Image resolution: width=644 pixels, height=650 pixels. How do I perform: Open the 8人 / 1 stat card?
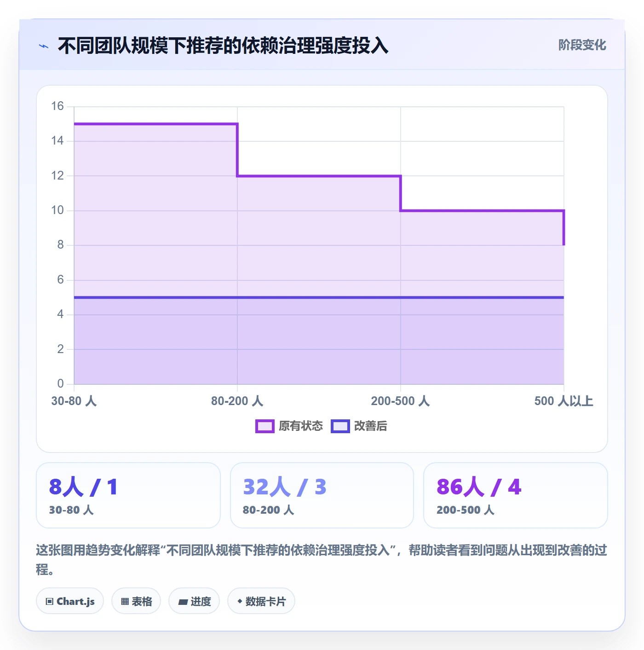click(x=128, y=495)
